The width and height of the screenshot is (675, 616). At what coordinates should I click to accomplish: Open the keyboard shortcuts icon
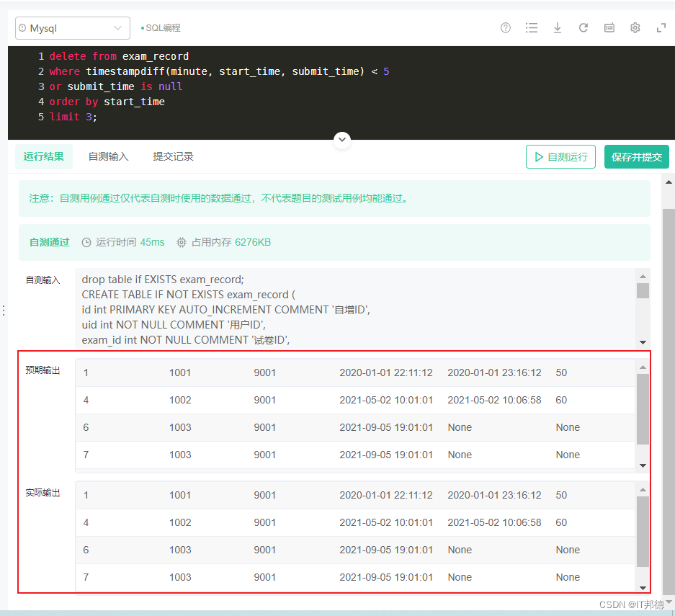tap(609, 28)
